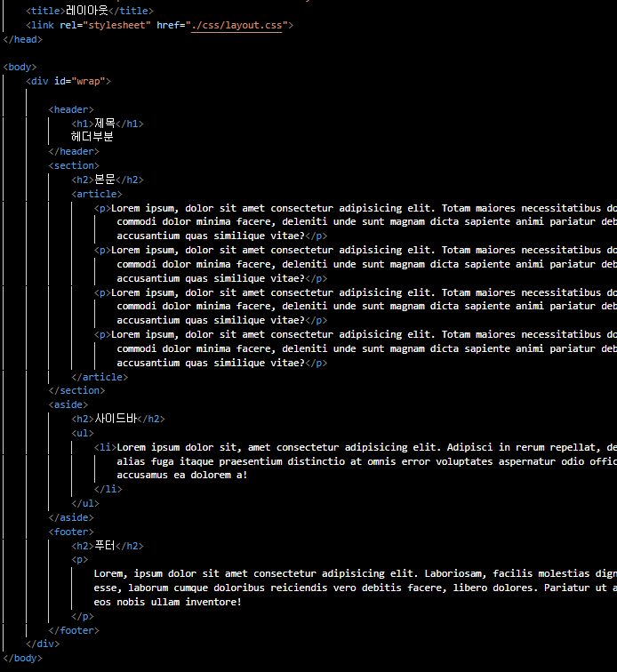Click the text 헤더부분
Screen dimensions: 617x672
[92, 137]
